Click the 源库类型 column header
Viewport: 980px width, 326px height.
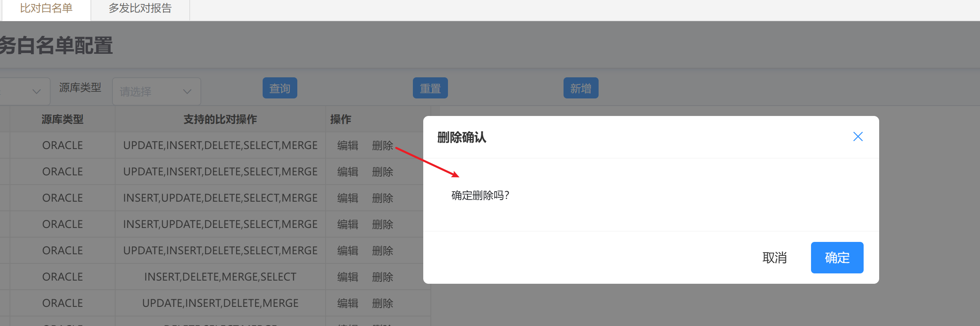(x=63, y=119)
